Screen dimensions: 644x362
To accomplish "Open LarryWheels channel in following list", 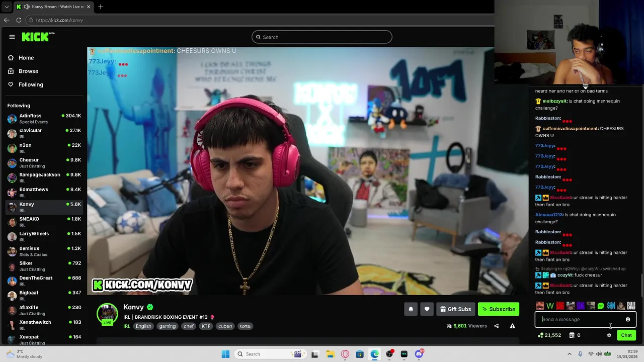I will [44, 236].
